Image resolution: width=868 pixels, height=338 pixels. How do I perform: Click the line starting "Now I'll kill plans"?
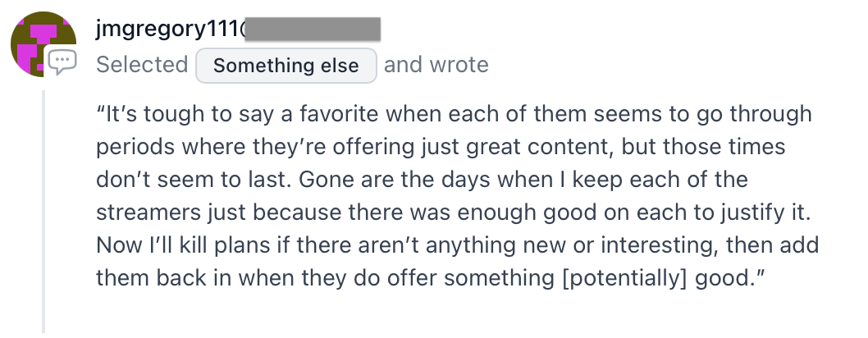coord(457,245)
